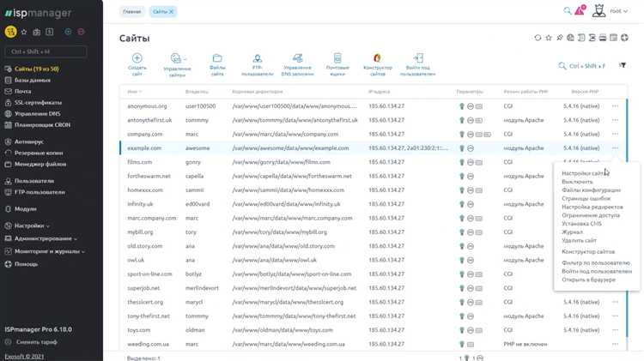Open the pink alert notifications icon
Viewport: 644px width, 361px height.
(580, 10)
